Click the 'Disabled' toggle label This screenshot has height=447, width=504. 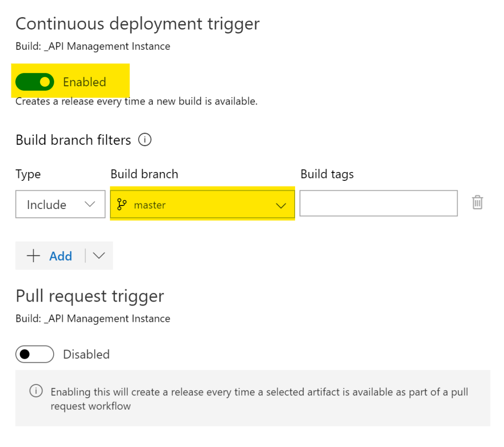click(x=86, y=354)
